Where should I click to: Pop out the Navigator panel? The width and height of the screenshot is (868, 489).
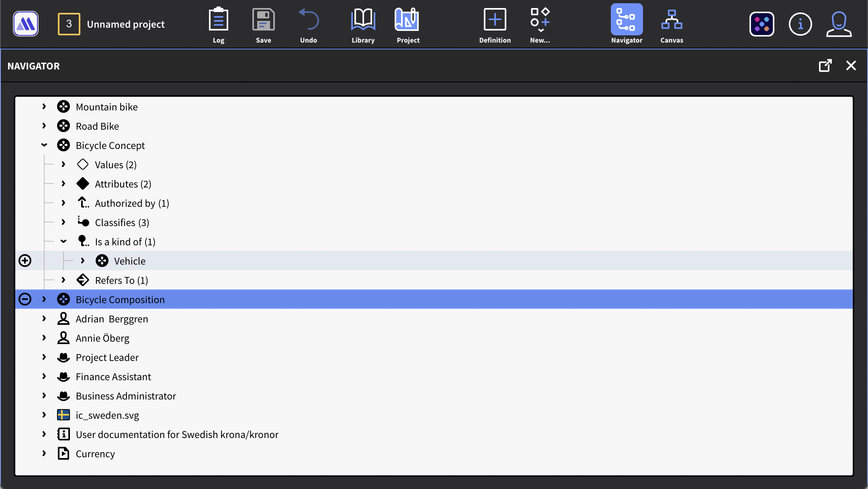click(825, 65)
